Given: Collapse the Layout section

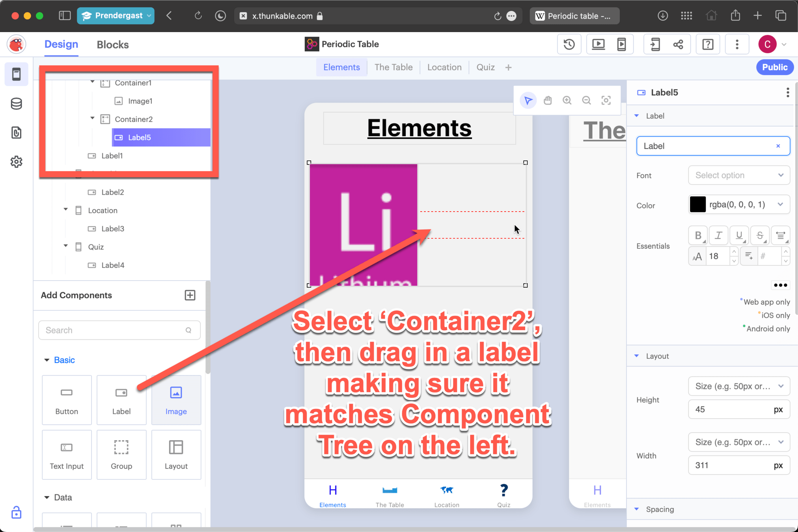Looking at the screenshot, I should click(637, 356).
